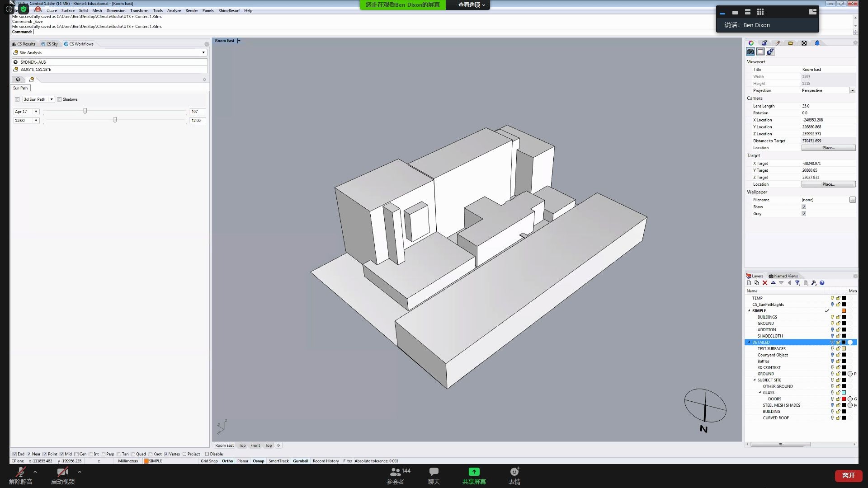Toggle the Shadows checkbox in Sun Path panel

(59, 99)
